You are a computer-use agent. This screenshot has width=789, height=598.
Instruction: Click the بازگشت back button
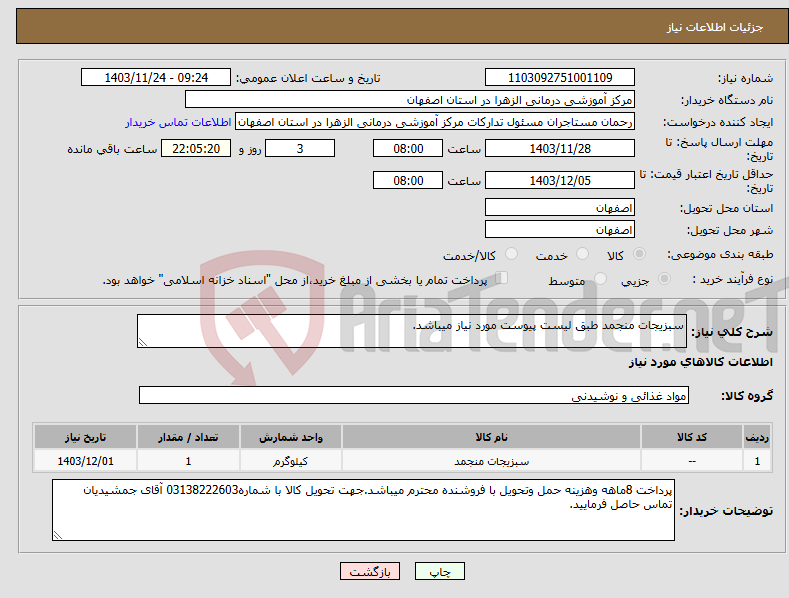pyautogui.click(x=370, y=571)
